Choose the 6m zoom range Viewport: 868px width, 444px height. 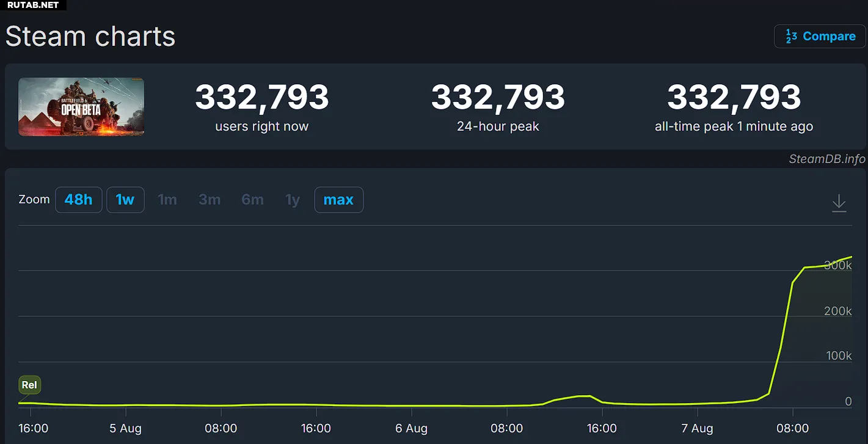pyautogui.click(x=252, y=200)
